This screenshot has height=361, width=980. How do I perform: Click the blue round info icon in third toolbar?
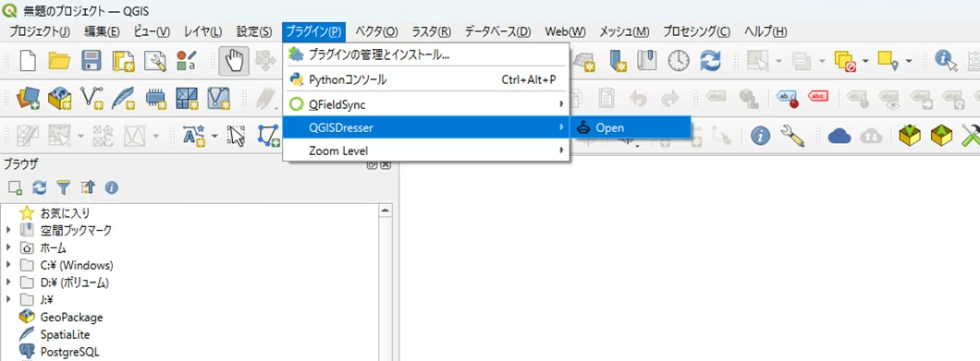click(760, 136)
